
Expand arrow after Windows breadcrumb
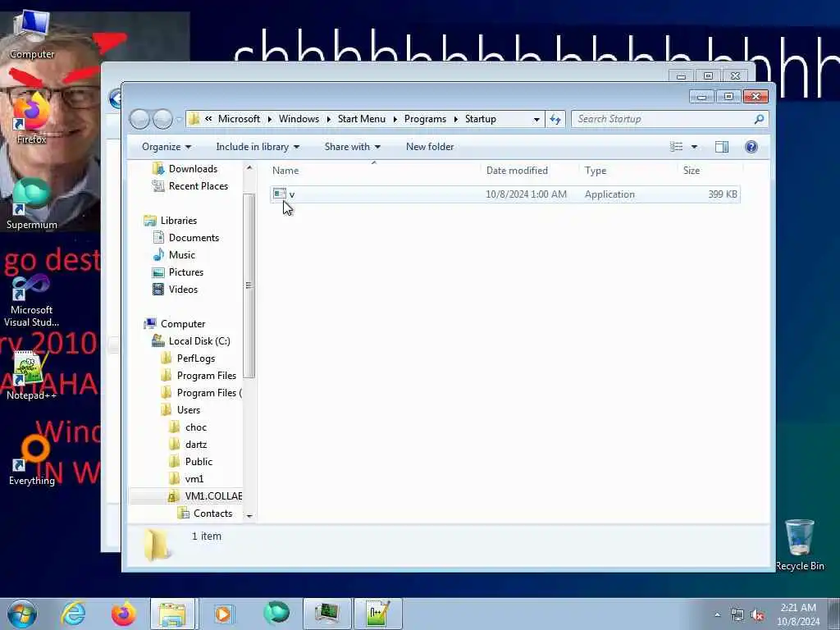pos(328,120)
